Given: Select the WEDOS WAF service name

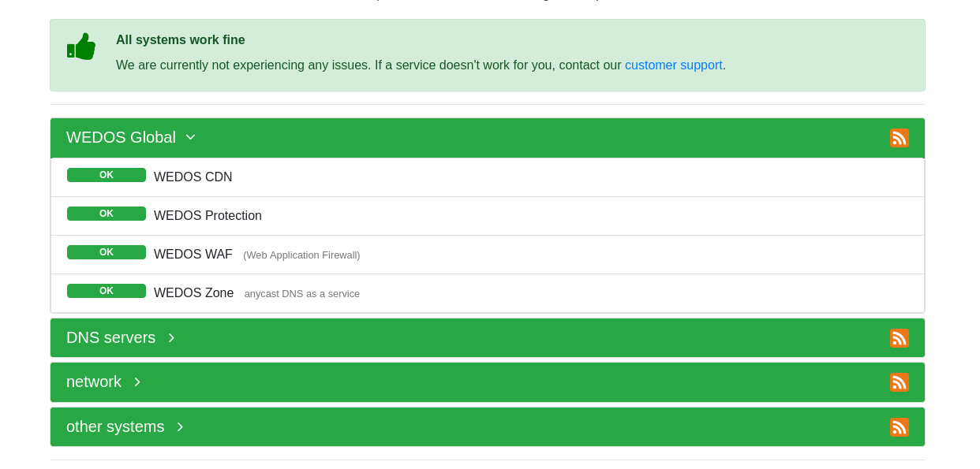Looking at the screenshot, I should [193, 254].
